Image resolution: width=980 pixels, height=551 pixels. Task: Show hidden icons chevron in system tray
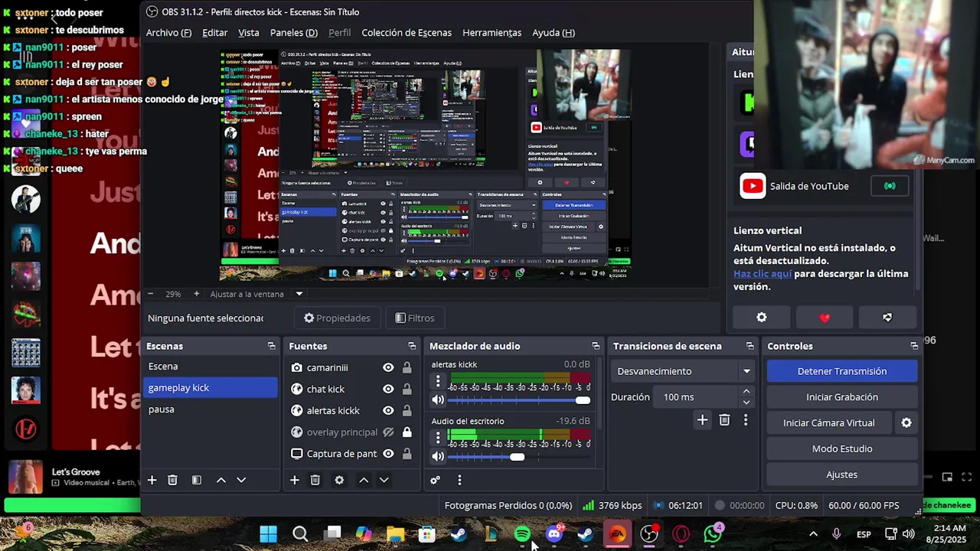click(x=813, y=534)
